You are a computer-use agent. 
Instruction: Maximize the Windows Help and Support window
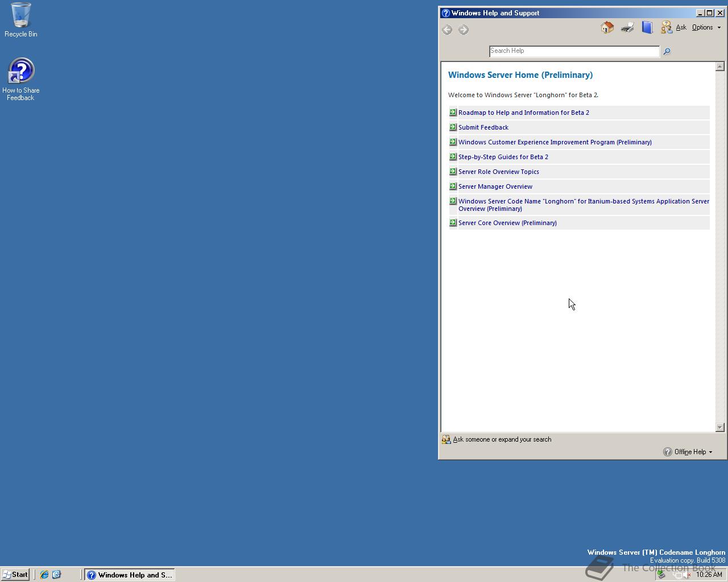point(710,13)
